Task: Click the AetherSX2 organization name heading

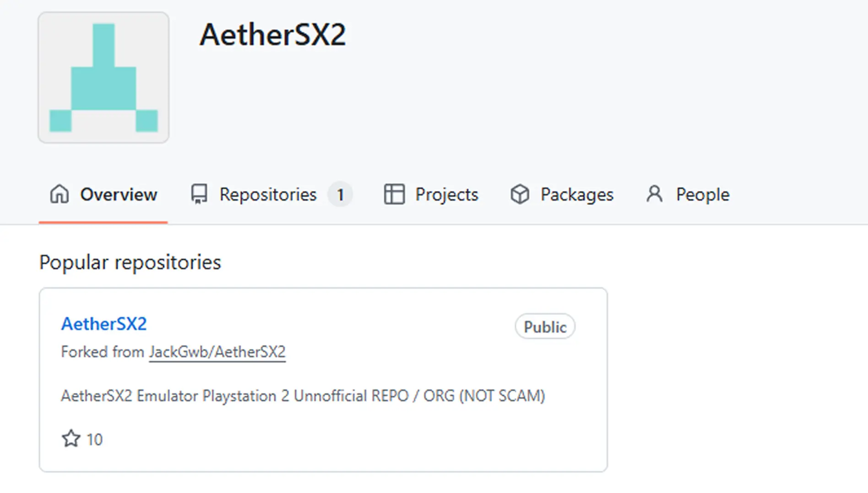Action: point(273,35)
